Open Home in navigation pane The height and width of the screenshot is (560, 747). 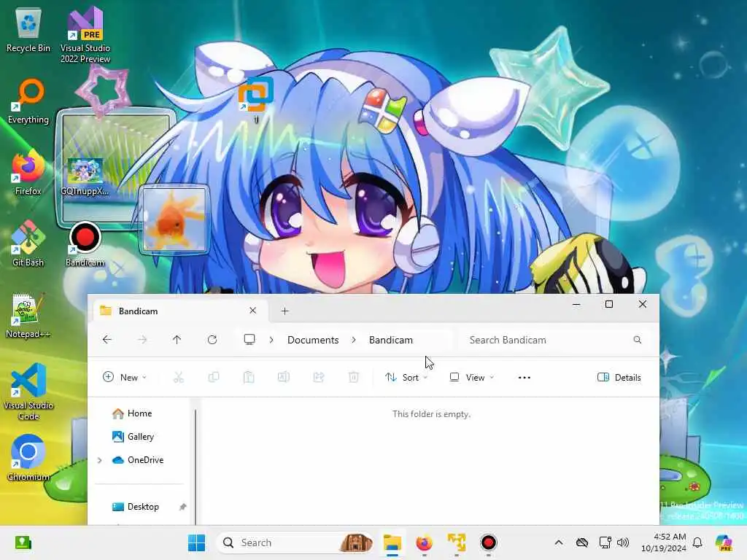coord(139,413)
